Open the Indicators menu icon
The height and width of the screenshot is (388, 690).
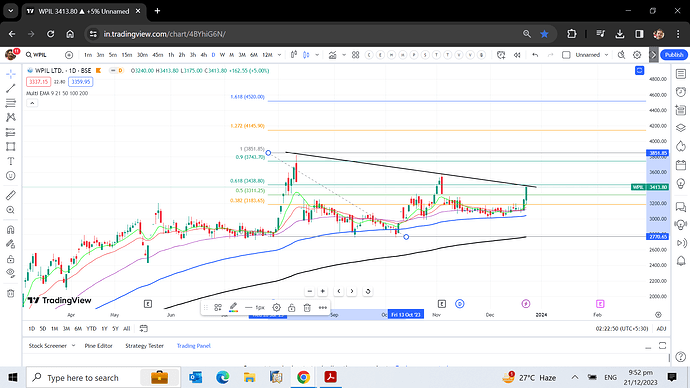(333, 55)
